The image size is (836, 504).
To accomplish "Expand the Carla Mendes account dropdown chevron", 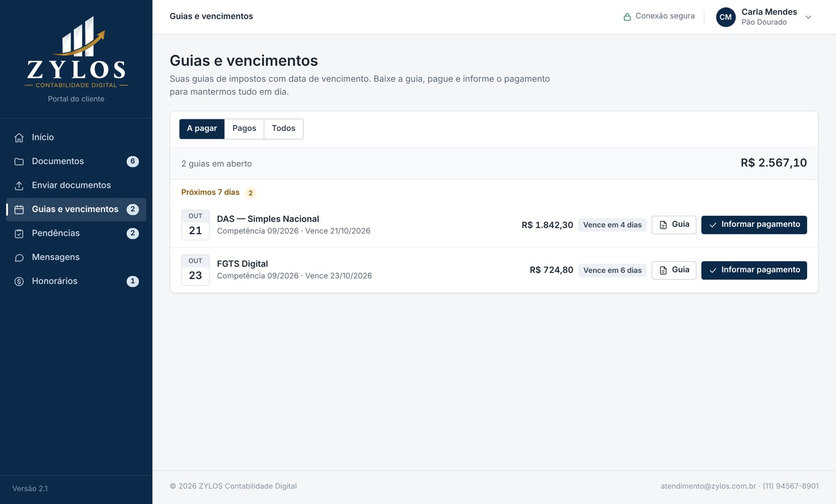I will 808,17.
